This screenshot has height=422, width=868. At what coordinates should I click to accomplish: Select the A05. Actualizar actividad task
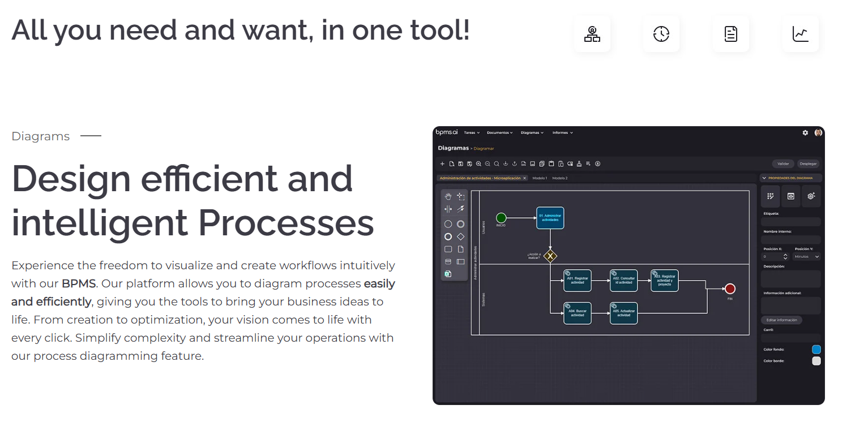[624, 313]
